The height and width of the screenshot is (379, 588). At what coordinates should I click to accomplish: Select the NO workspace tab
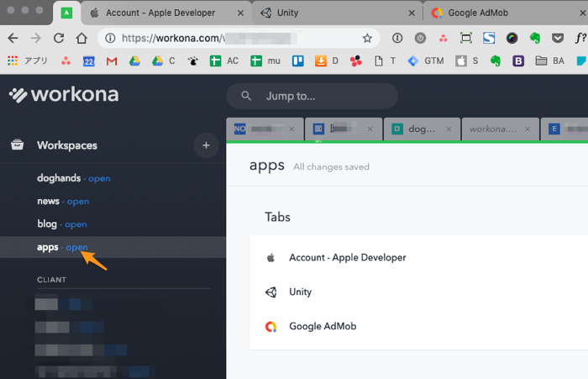click(x=265, y=129)
